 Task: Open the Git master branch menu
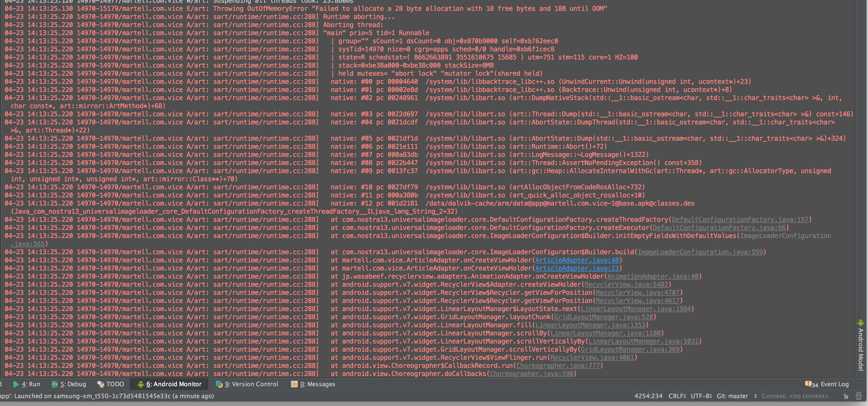pyautogui.click(x=732, y=396)
